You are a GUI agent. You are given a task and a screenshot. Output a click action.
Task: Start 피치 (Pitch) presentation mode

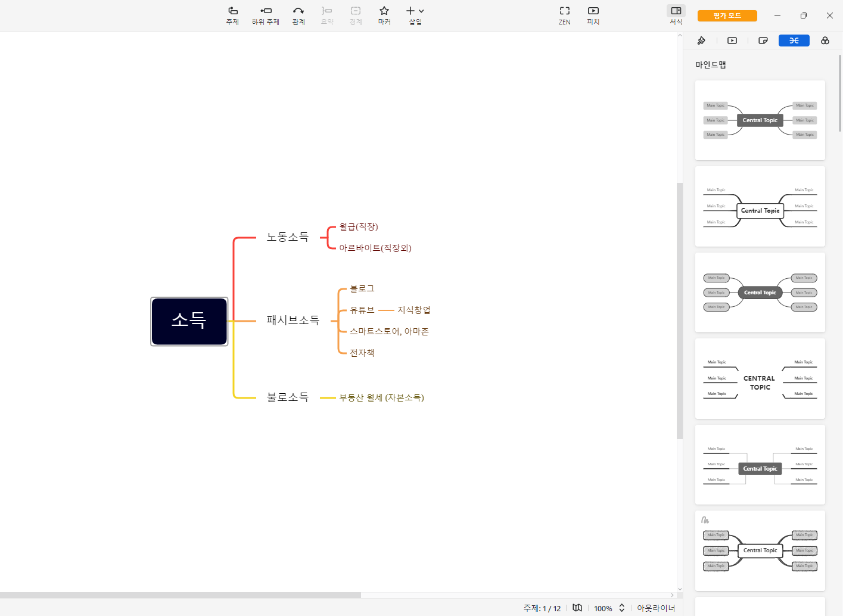593,15
